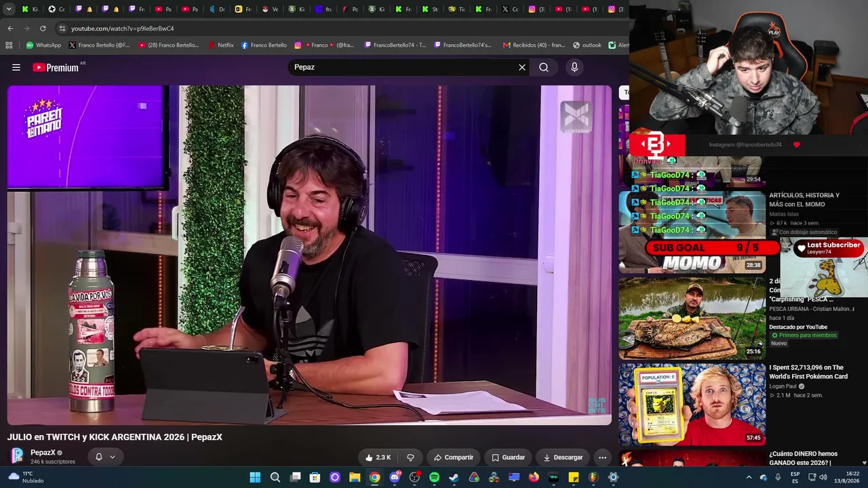Screen dimensions: 868x488
Task: Save video with Guardar button
Action: (508, 457)
